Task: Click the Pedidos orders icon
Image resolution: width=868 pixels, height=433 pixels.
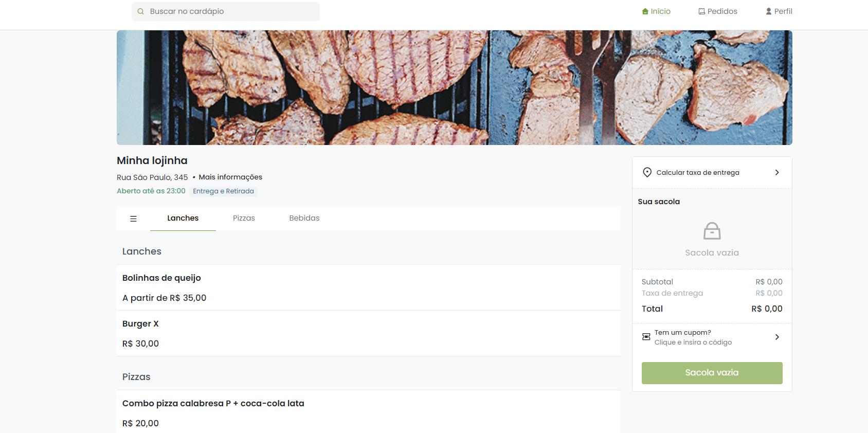Action: [x=702, y=11]
